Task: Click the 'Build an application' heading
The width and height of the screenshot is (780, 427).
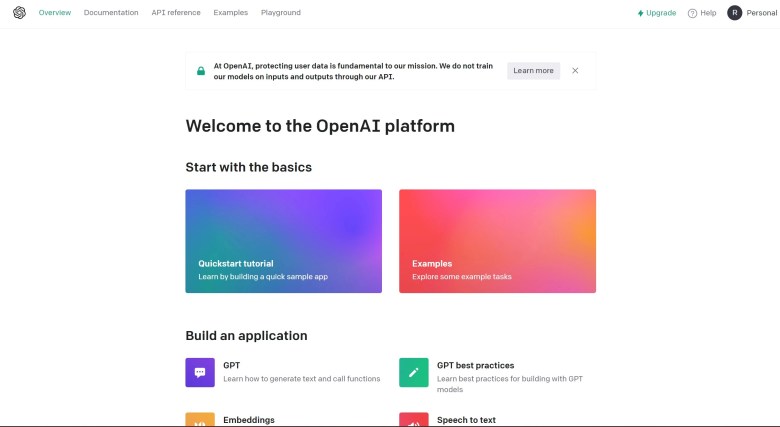Action: point(246,335)
